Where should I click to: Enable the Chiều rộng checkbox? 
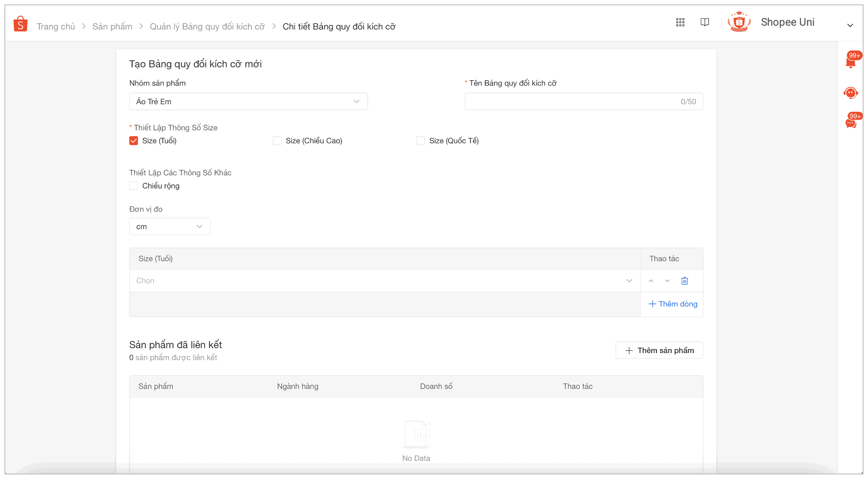[134, 186]
